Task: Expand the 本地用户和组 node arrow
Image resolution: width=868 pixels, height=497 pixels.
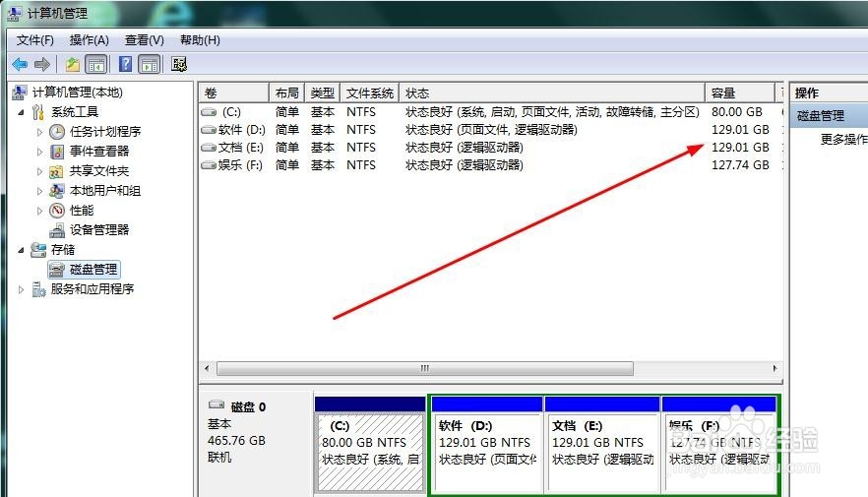Action: tap(39, 191)
